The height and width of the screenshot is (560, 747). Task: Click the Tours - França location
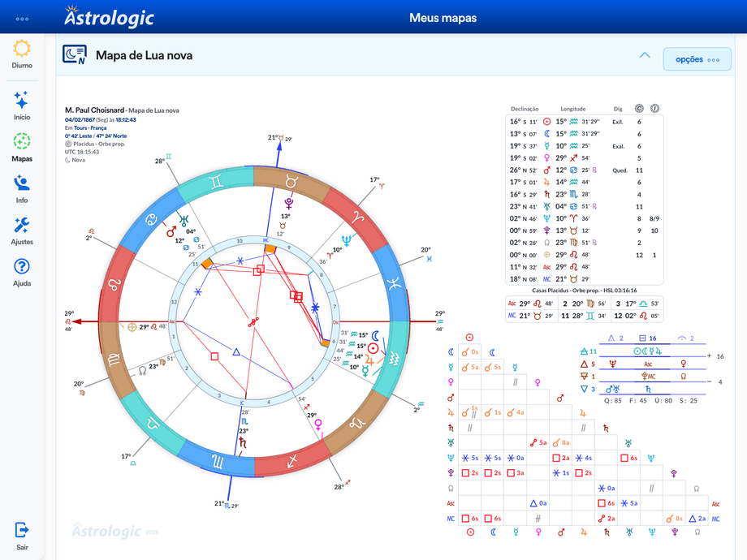click(x=90, y=128)
